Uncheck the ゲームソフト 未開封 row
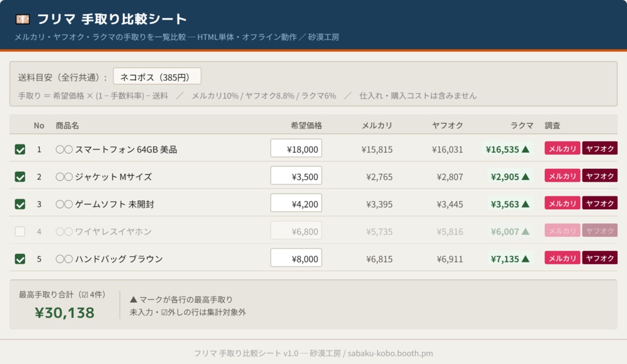 [19, 203]
